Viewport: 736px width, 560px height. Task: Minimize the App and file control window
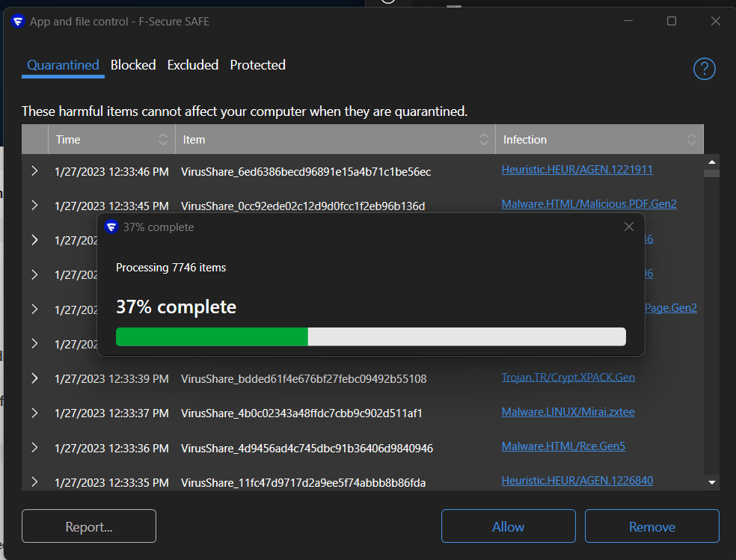pos(628,21)
